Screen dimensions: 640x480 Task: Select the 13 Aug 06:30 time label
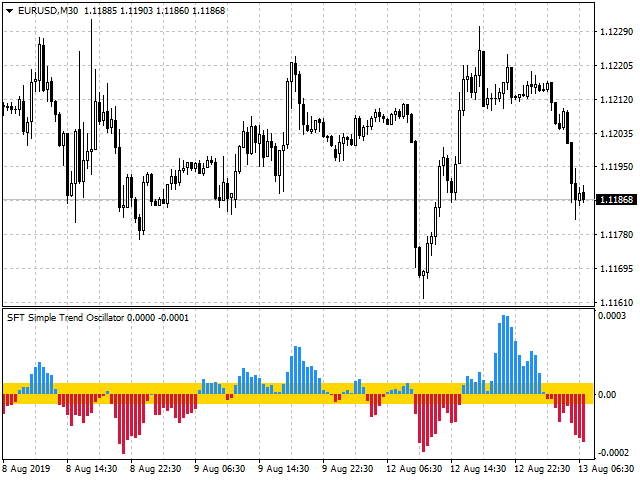pos(606,469)
